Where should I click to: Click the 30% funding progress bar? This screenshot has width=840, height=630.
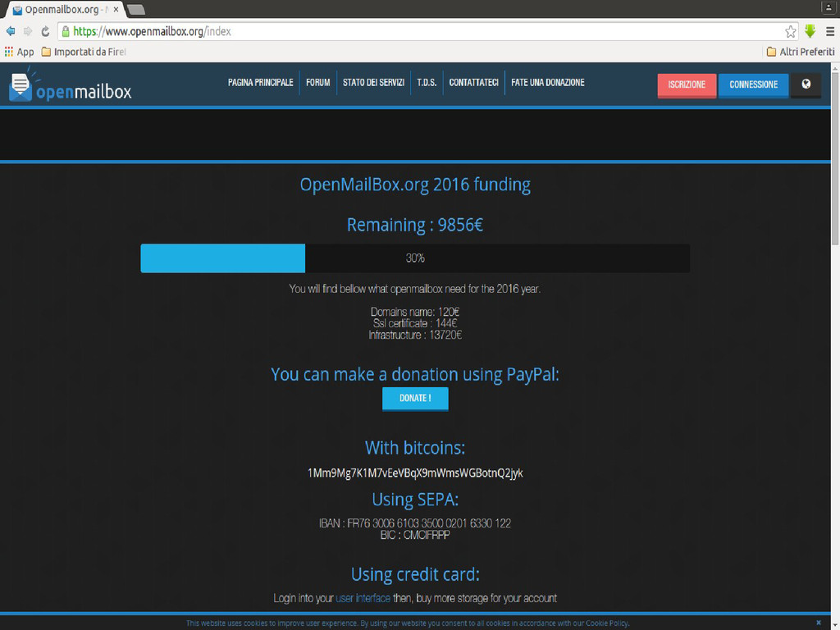pyautogui.click(x=415, y=258)
